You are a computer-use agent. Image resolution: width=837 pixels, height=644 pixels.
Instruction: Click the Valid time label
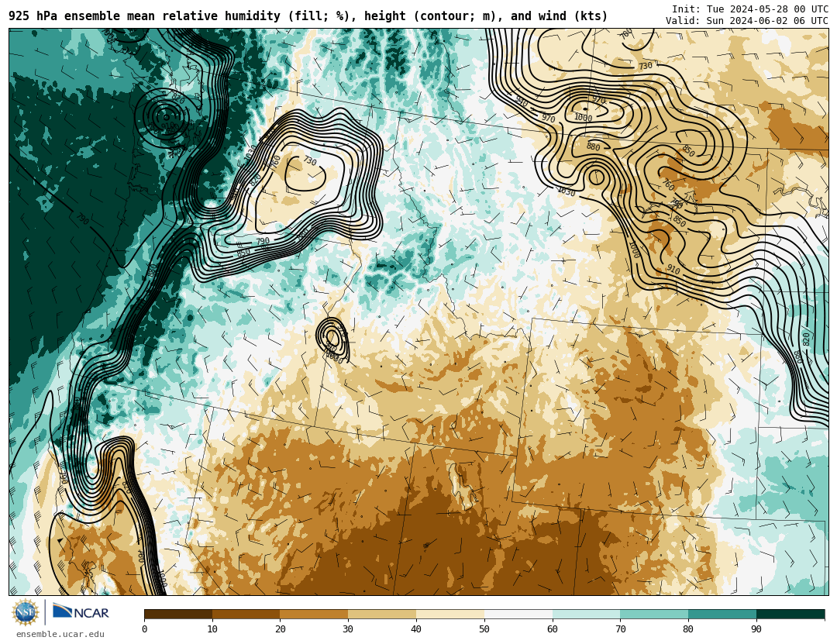point(747,21)
